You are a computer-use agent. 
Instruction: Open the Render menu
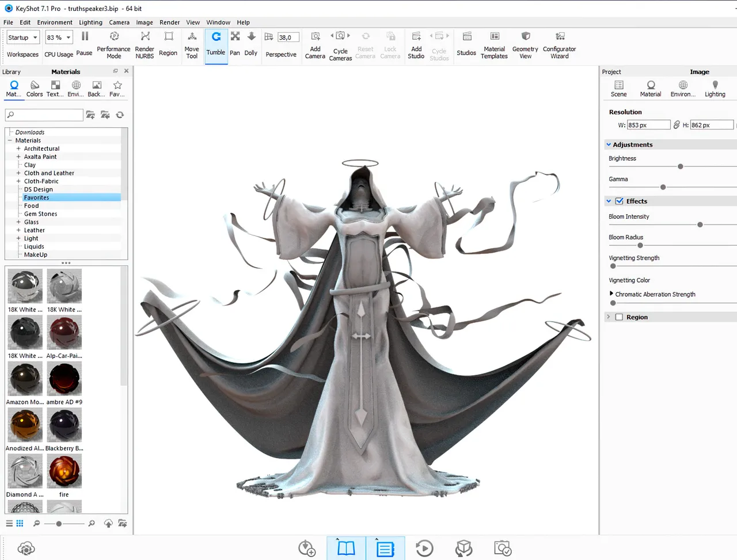170,22
